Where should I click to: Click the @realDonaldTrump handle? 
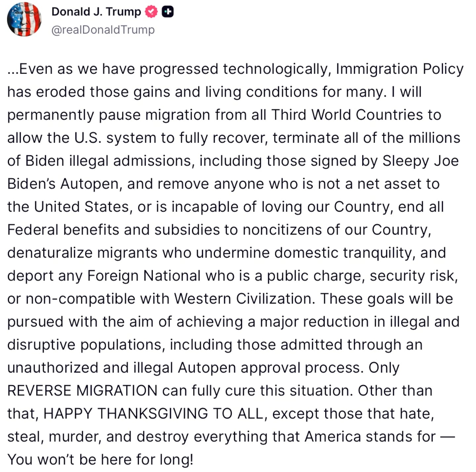coord(103,30)
